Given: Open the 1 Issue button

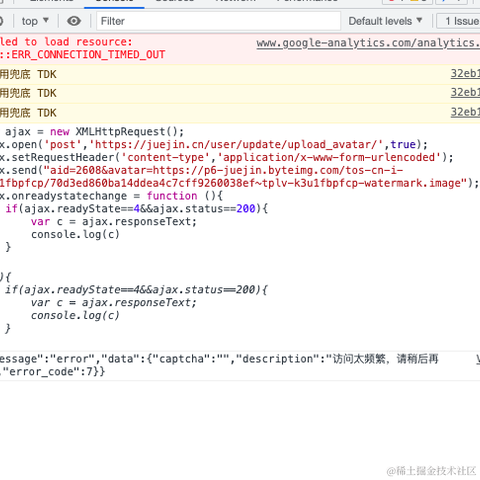Looking at the screenshot, I should tap(459, 21).
